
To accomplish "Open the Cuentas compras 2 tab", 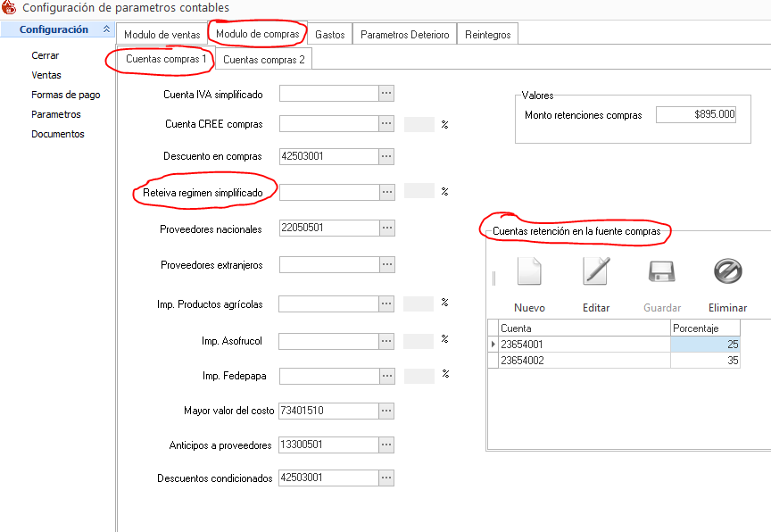I will pyautogui.click(x=263, y=60).
